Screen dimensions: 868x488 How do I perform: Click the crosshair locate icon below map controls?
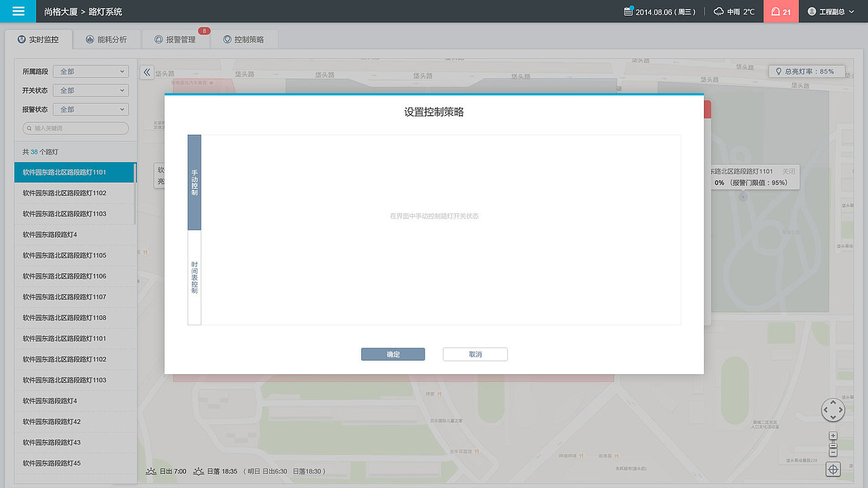click(833, 469)
